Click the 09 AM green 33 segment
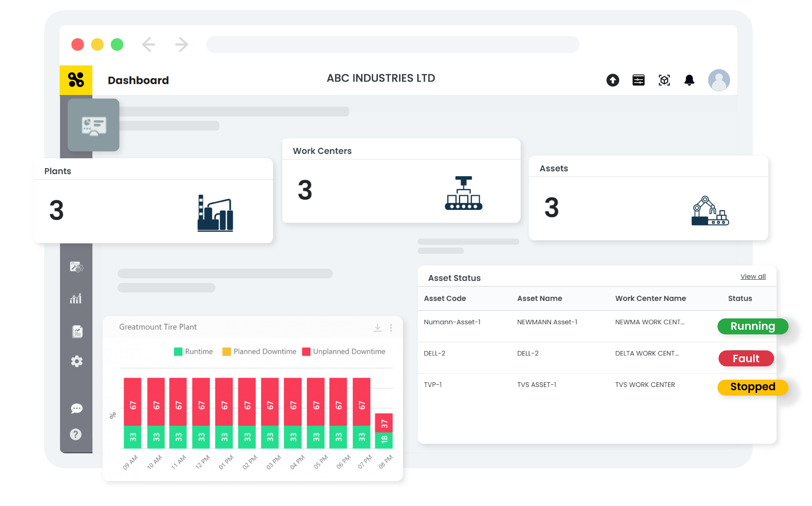Viewport: 812px width, 506px height. 133,437
